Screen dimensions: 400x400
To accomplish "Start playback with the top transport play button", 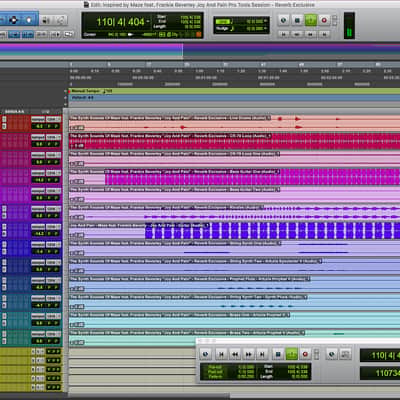I will (311, 20).
